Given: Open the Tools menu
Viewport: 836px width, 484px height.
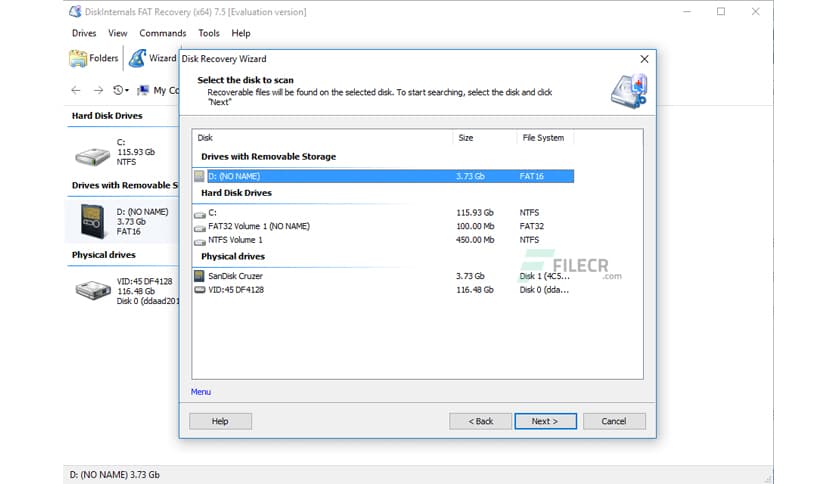Looking at the screenshot, I should (209, 33).
